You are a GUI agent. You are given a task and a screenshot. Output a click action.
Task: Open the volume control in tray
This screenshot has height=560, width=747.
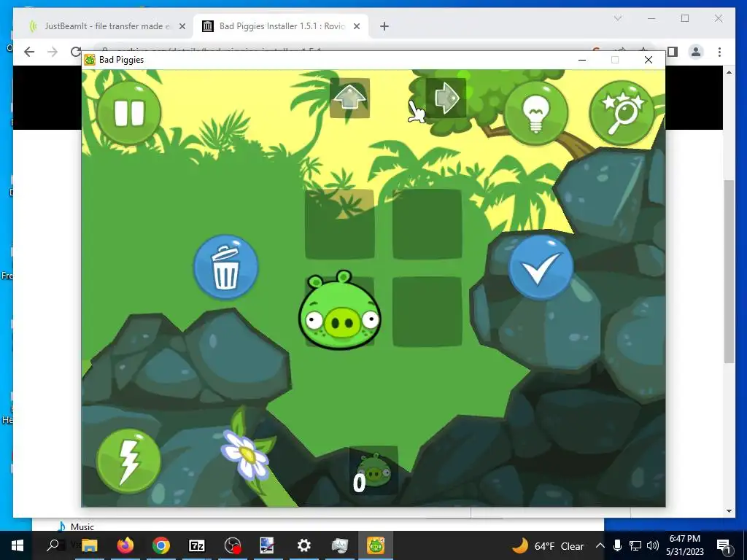(x=653, y=545)
